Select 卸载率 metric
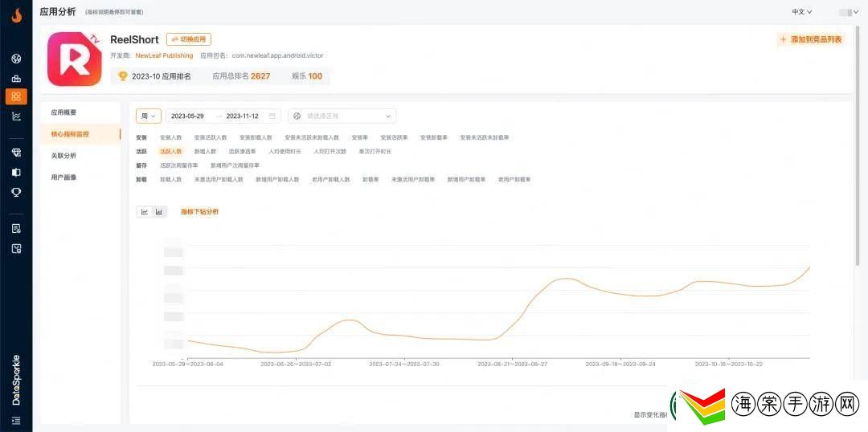Viewport: 868px width, 432px height. tap(371, 180)
